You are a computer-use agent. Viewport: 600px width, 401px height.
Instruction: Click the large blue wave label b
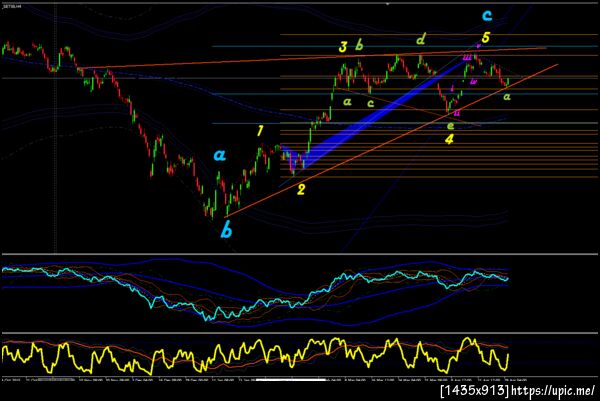click(227, 230)
